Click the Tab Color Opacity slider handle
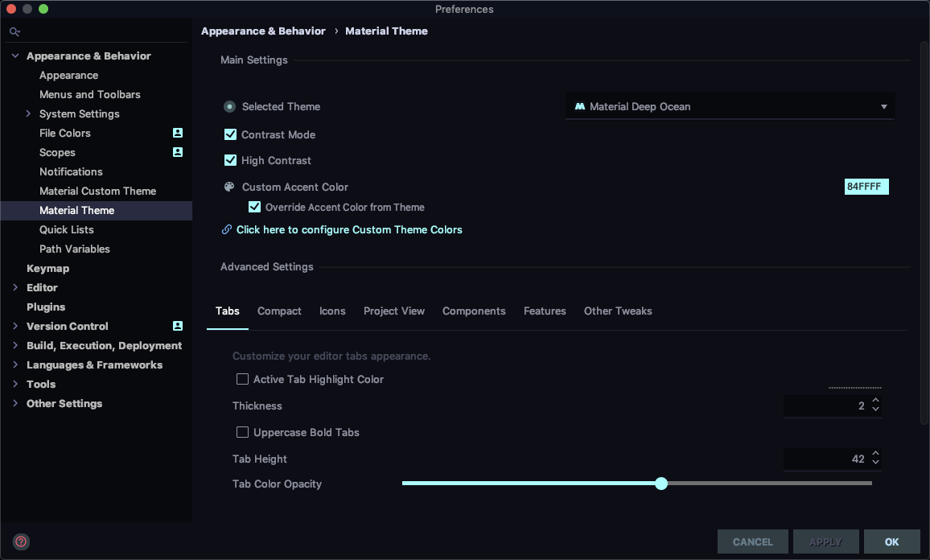The height and width of the screenshot is (560, 930). point(661,484)
